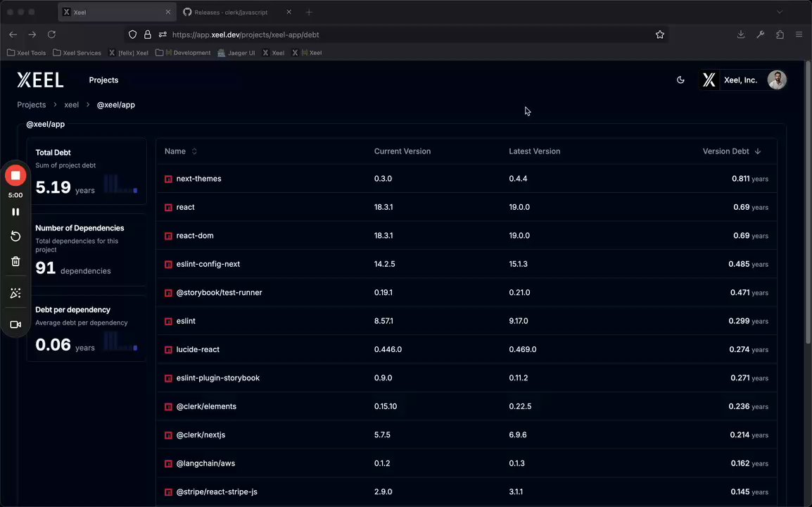Go back in browser history

click(x=13, y=35)
